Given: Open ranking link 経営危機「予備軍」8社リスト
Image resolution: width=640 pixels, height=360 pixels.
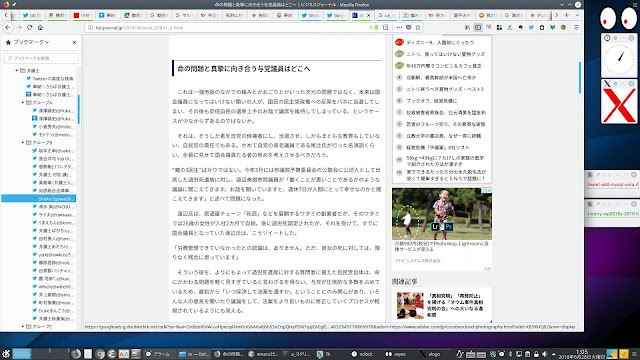Looking at the screenshot, I should (x=438, y=147).
